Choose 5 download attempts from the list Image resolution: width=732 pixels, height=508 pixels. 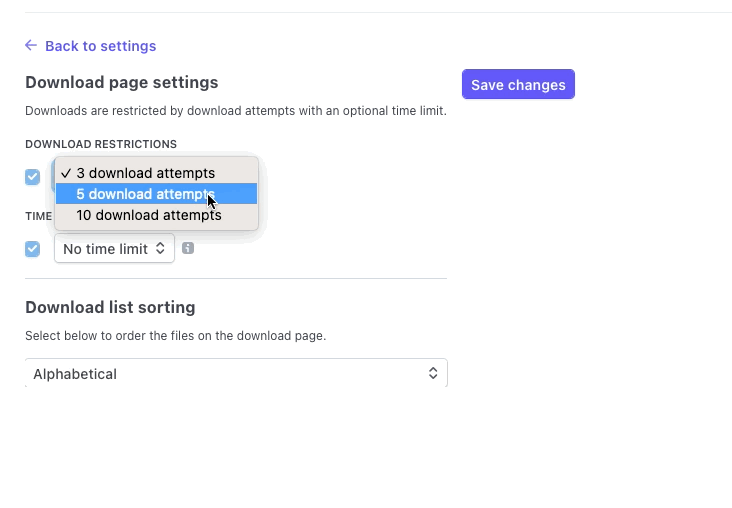pos(146,194)
